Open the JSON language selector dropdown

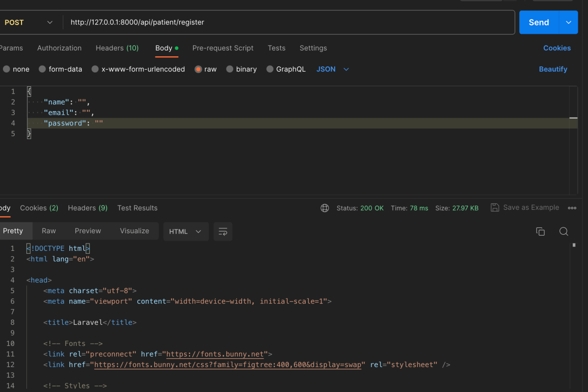(x=333, y=69)
